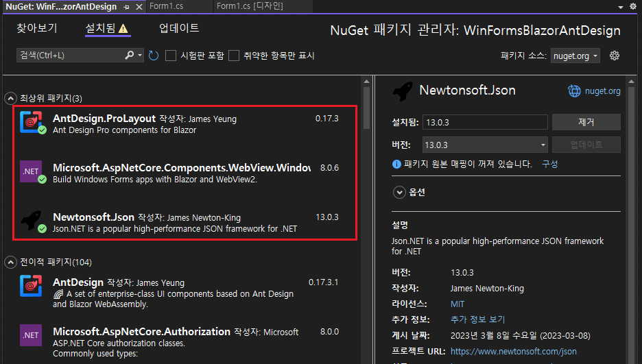
Task: Click the 제거 button
Action: tap(586, 122)
